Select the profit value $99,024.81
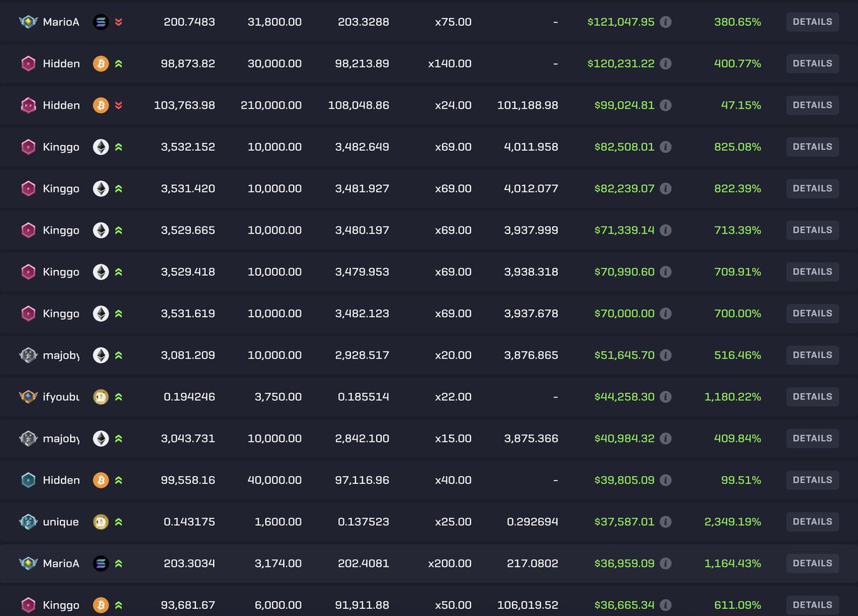Screen dimensions: 858x616 (624, 105)
